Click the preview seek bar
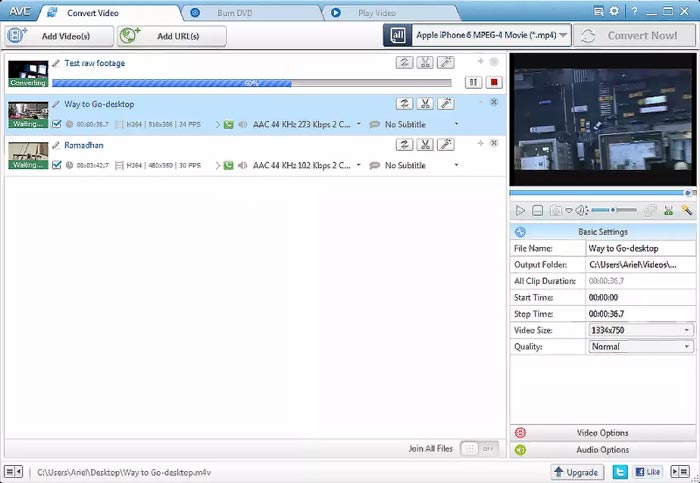Viewport: 700px width, 483px height. click(x=601, y=193)
